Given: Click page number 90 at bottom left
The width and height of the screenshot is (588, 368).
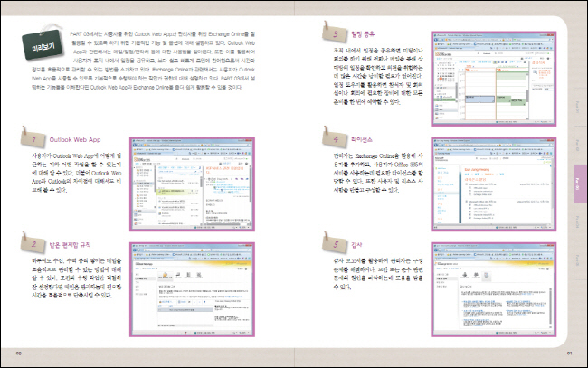Looking at the screenshot, I should click(19, 352).
